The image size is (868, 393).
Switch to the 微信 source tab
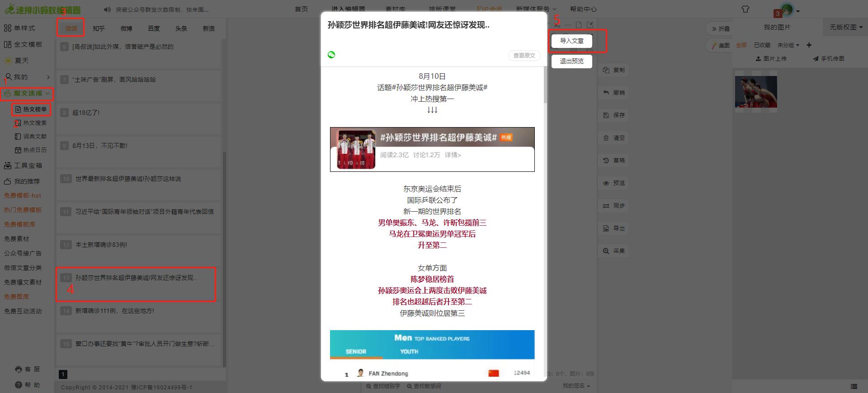[71, 28]
